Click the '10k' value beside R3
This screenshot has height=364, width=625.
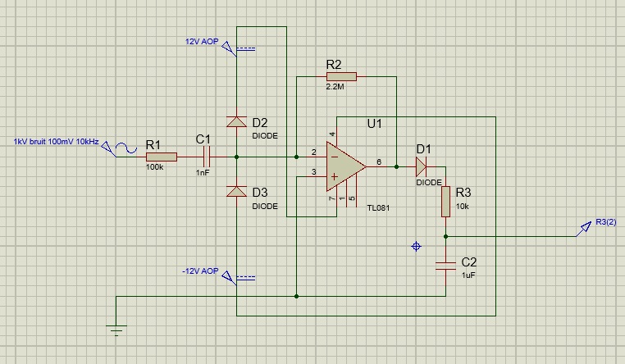pyautogui.click(x=462, y=207)
